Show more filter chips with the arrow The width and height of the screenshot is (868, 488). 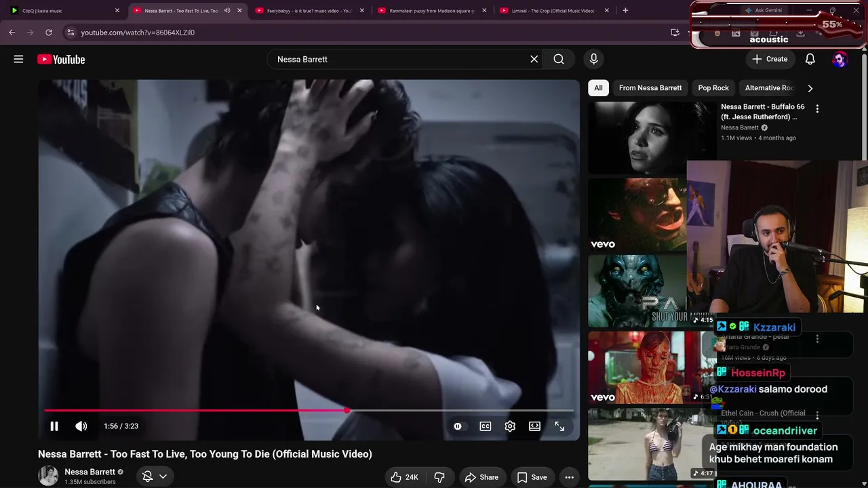(x=810, y=88)
